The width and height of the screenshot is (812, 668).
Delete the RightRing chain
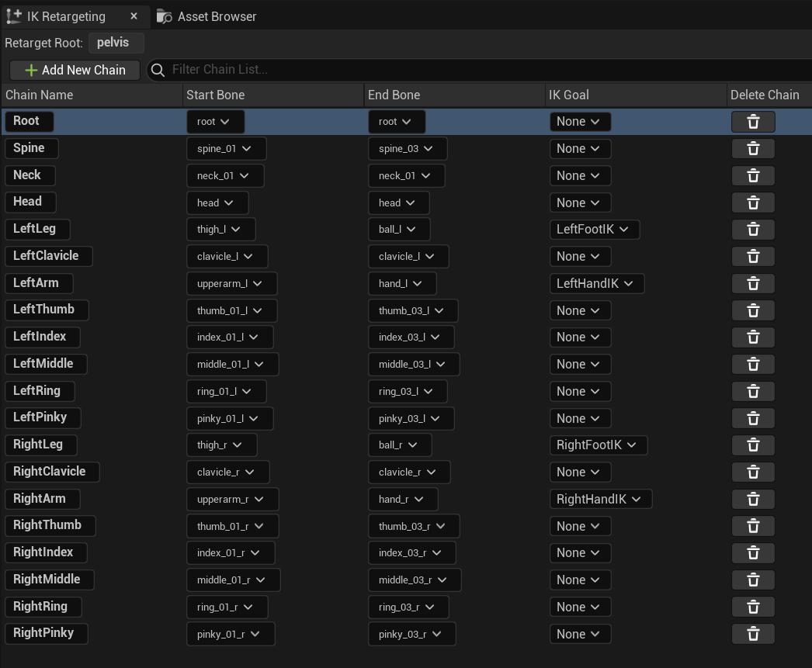753,607
